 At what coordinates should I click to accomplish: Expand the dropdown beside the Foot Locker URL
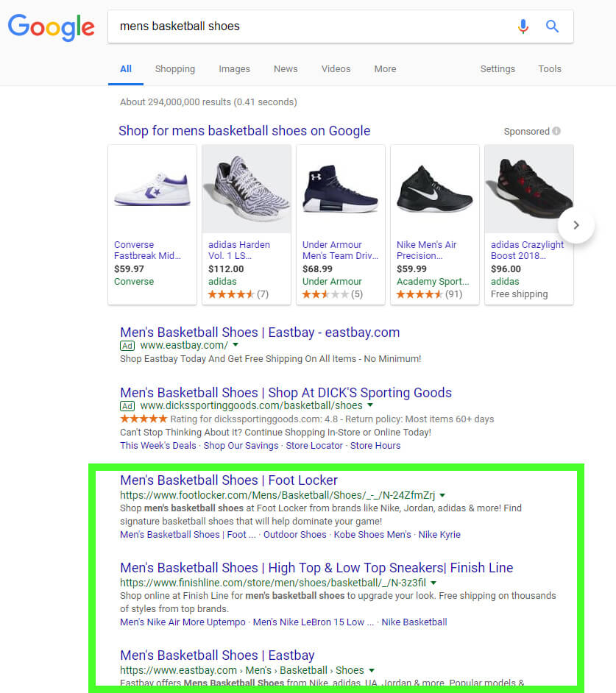tap(441, 495)
